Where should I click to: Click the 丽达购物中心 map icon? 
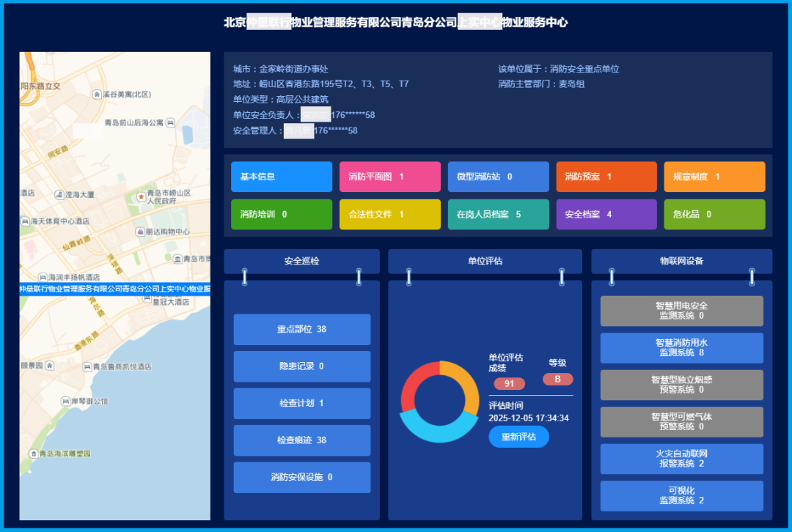pyautogui.click(x=139, y=232)
